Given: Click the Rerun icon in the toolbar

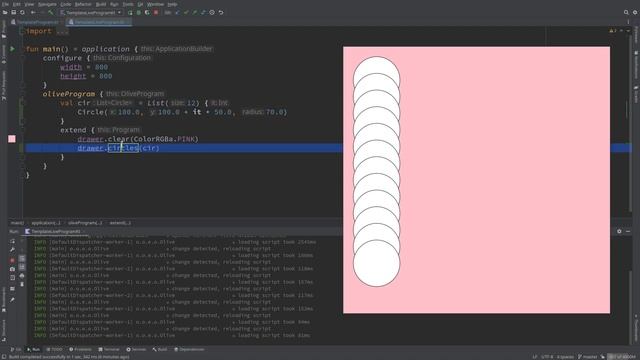Looking at the screenshot, I should pyautogui.click(x=130, y=13).
